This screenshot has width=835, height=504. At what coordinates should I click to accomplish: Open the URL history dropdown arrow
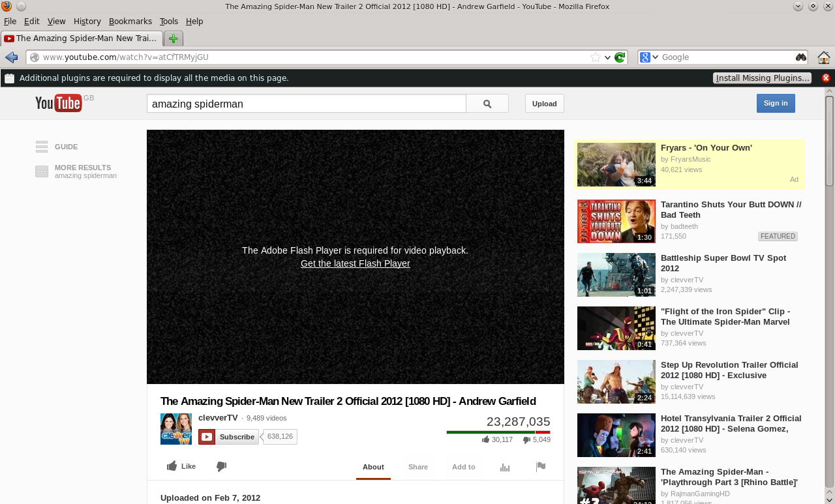pyautogui.click(x=607, y=57)
